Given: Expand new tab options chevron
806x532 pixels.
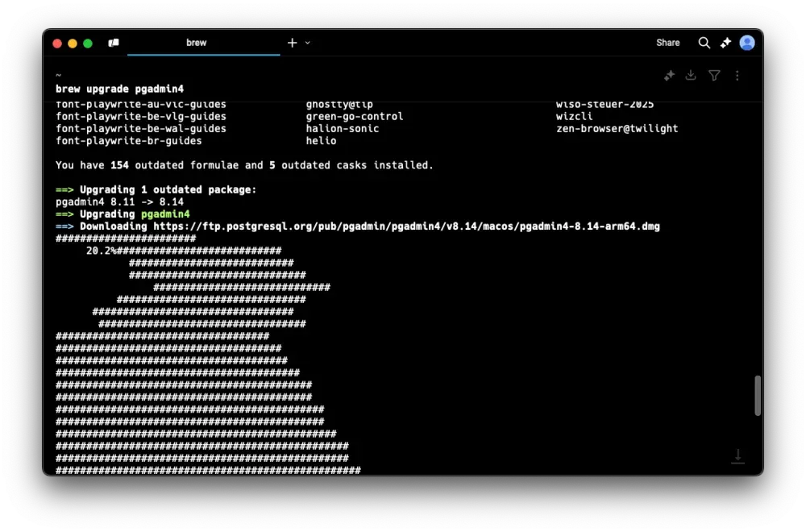Looking at the screenshot, I should tap(307, 44).
